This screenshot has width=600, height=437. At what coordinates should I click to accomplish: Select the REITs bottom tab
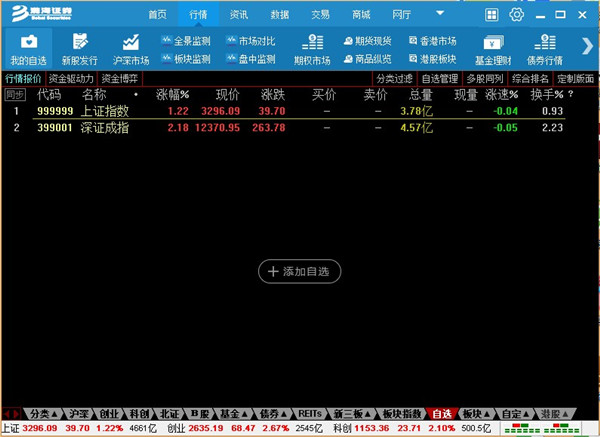pyautogui.click(x=310, y=414)
